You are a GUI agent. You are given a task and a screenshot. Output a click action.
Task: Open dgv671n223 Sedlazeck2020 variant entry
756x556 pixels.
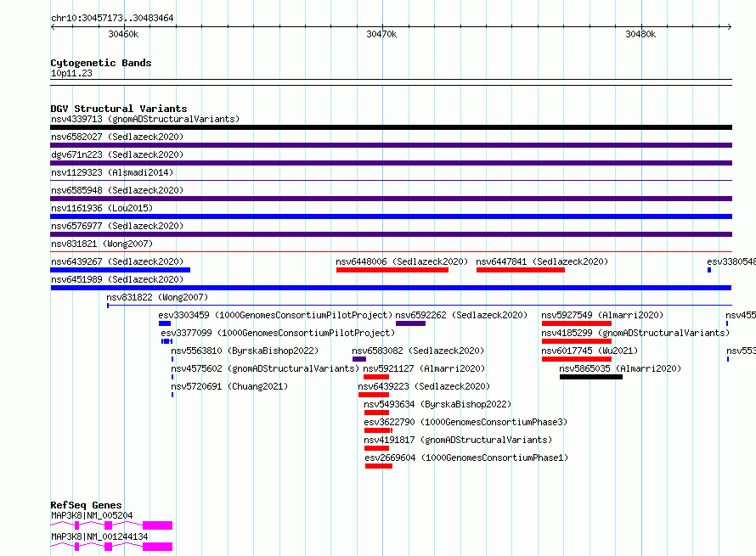click(x=117, y=154)
